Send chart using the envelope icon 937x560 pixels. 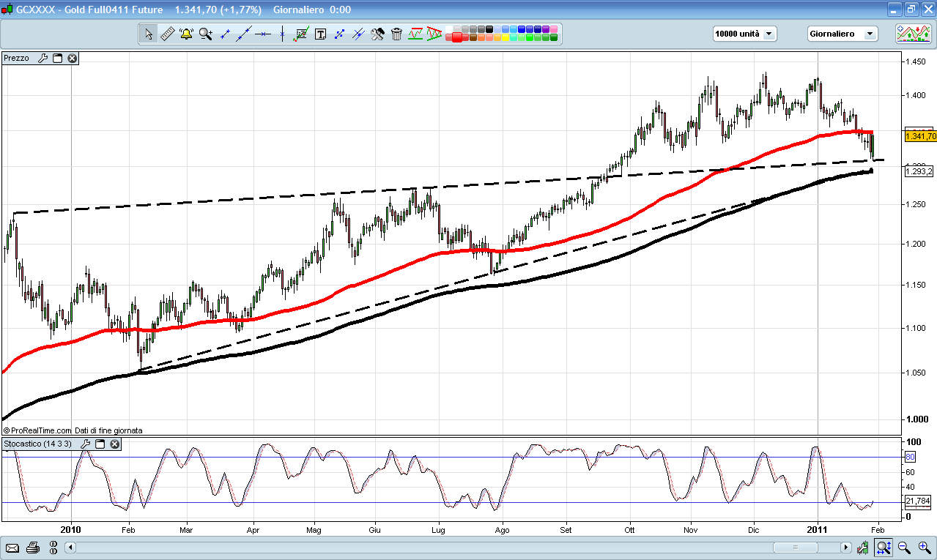12,547
